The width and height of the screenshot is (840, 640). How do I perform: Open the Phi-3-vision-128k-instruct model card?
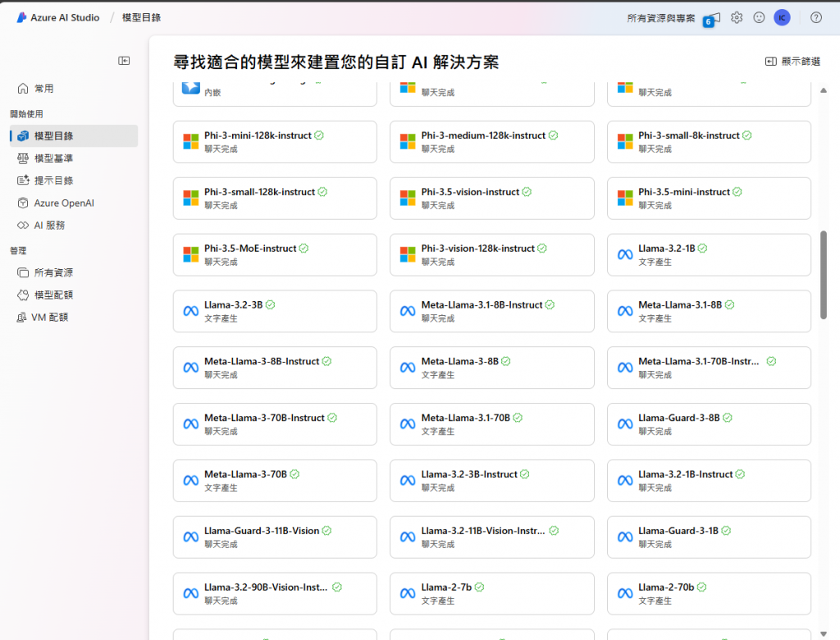[492, 254]
